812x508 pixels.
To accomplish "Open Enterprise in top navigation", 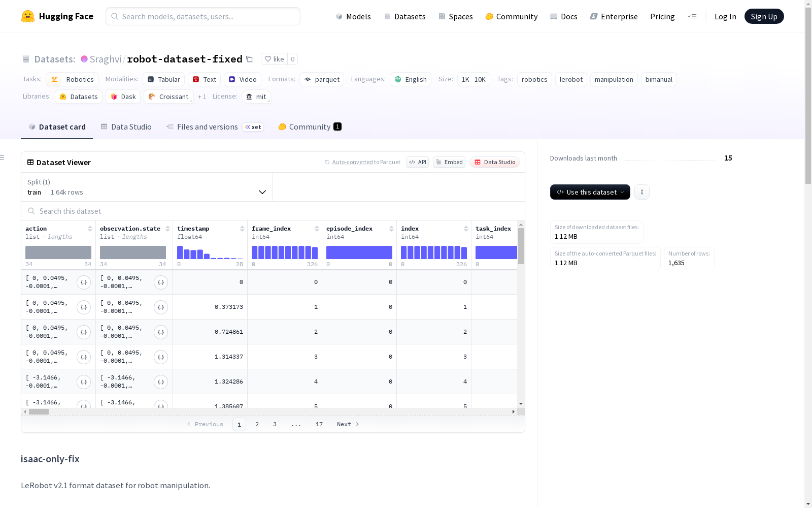I will click(x=614, y=16).
